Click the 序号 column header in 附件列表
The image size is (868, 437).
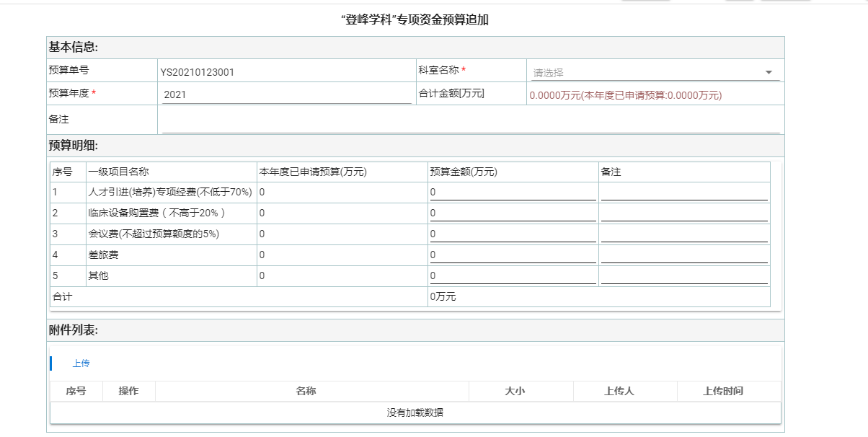(76, 392)
